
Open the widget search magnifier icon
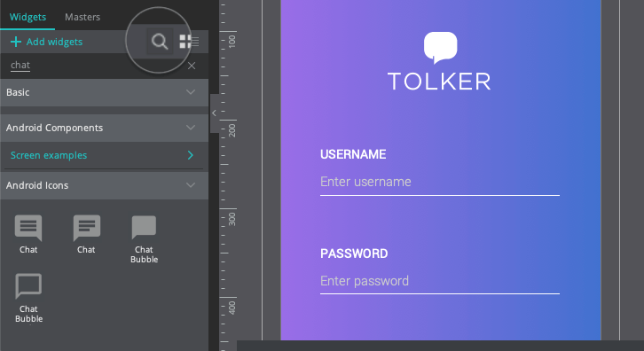pyautogui.click(x=160, y=42)
